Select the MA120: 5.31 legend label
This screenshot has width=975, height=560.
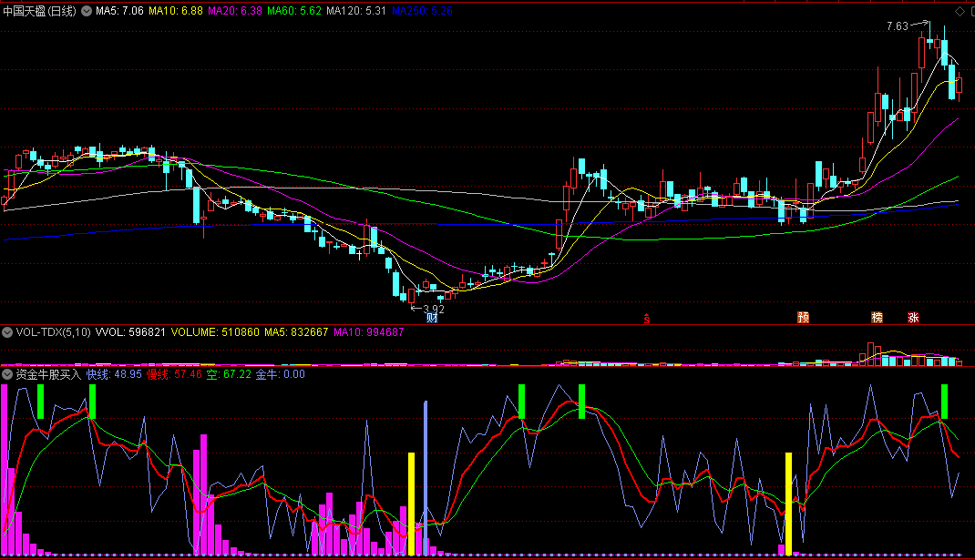(x=355, y=11)
